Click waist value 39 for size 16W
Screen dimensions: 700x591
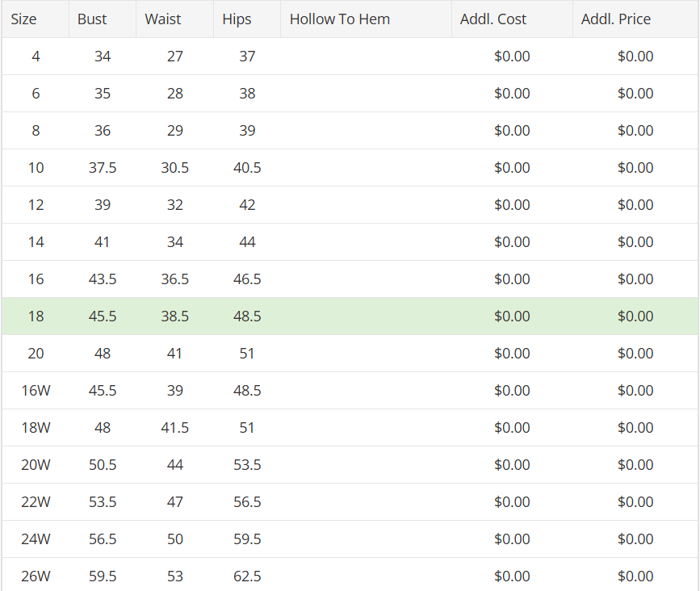pos(175,390)
